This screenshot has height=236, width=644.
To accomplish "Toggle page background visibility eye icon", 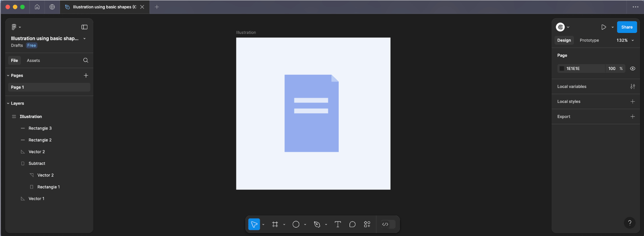I will click(632, 69).
